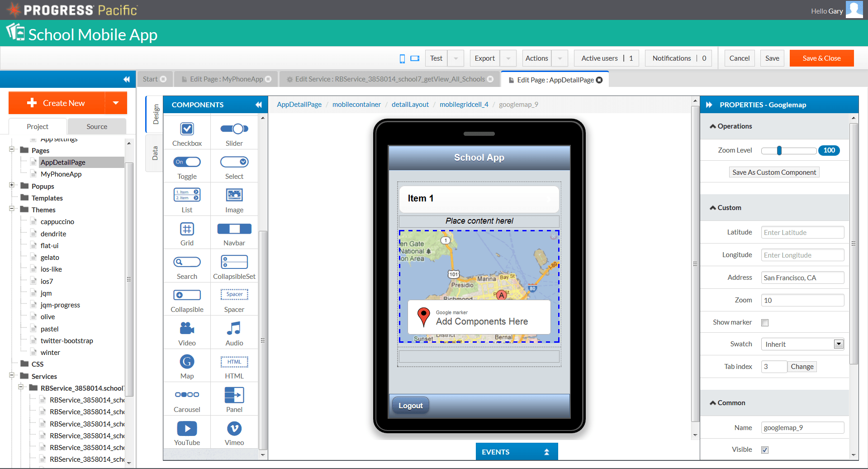The width and height of the screenshot is (868, 469).
Task: Open the twitter-bootstrap theme
Action: point(66,341)
